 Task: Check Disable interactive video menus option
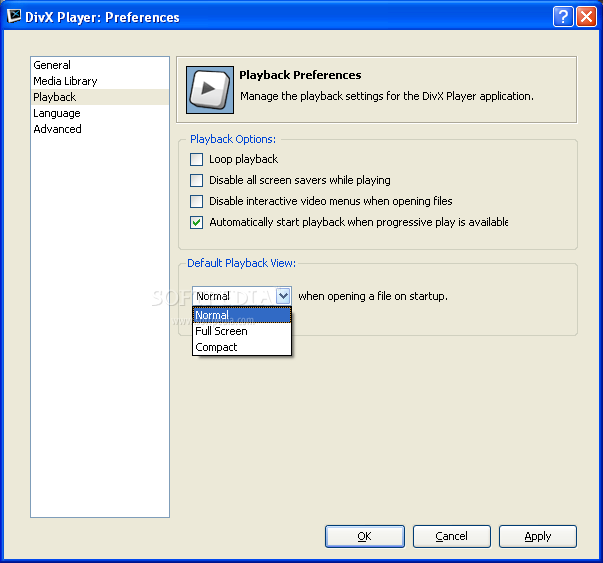197,201
